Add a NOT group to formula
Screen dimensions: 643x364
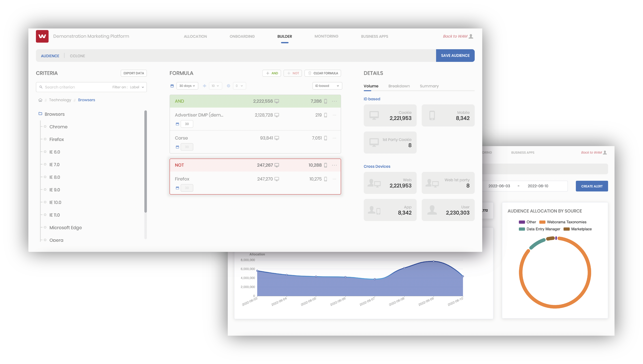point(293,73)
